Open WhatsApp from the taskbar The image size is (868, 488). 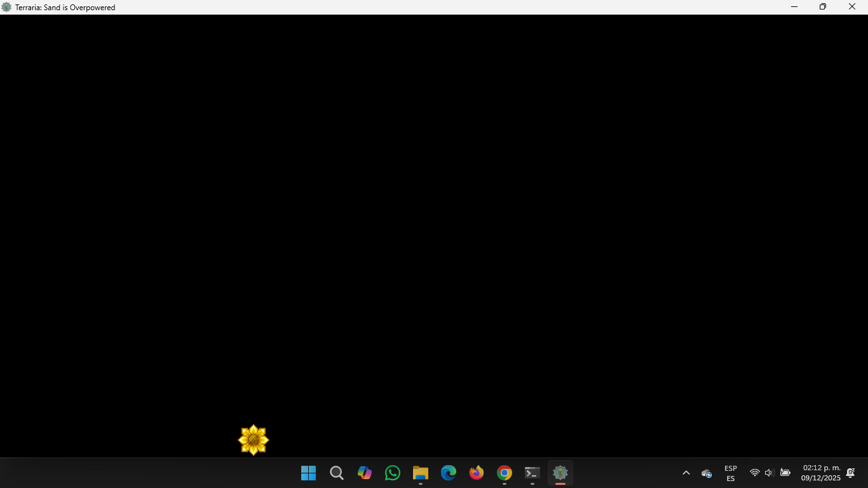[x=392, y=473]
